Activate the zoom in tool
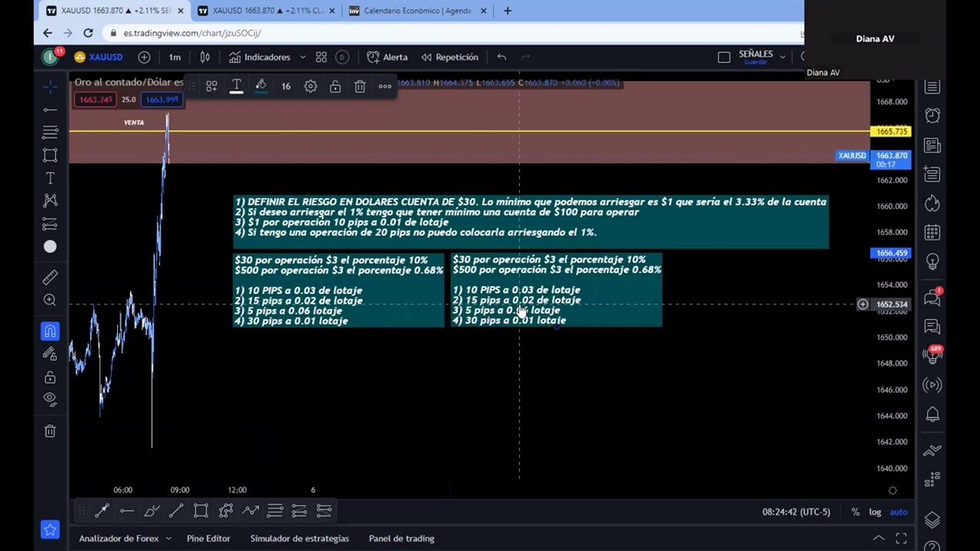980x551 pixels. [51, 300]
